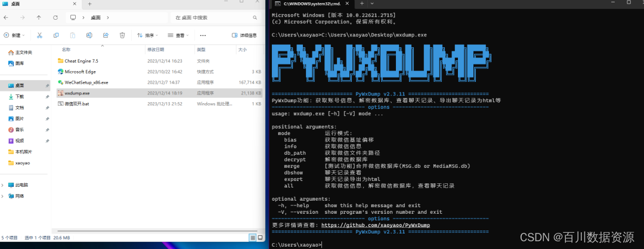This screenshot has height=249, width=644.
Task: Refresh the Explorer folder view
Action: click(55, 18)
